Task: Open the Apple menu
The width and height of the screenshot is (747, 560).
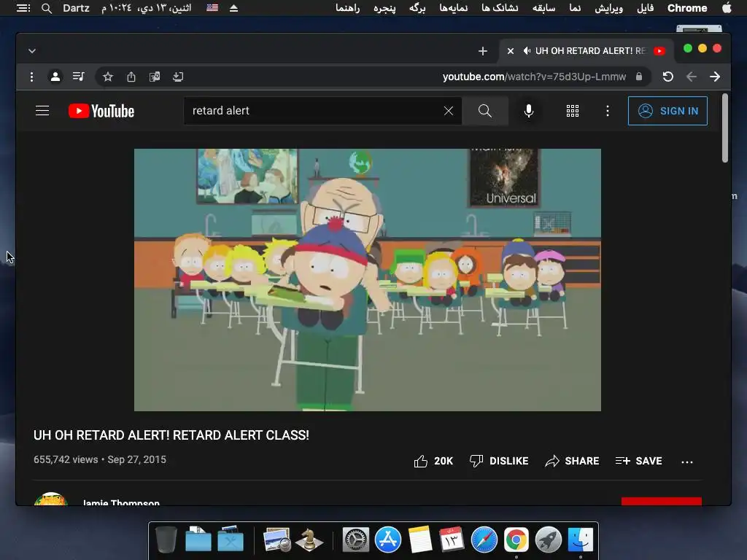Action: (727, 8)
